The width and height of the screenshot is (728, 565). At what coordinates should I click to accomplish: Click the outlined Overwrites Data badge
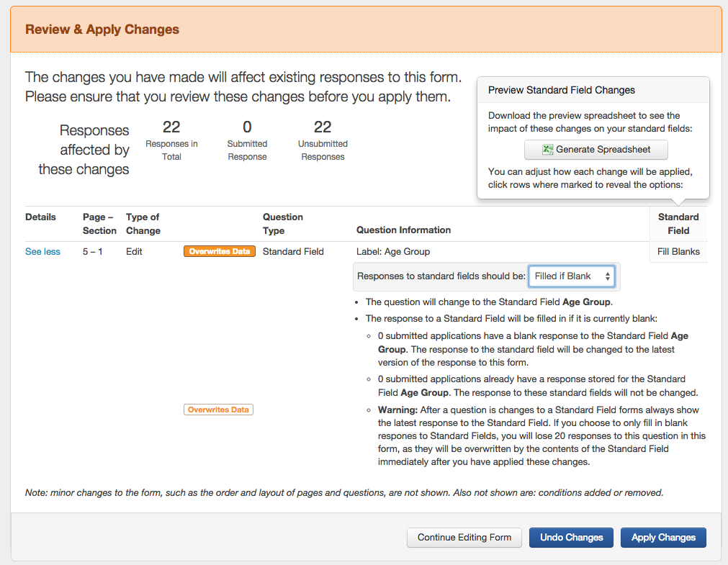click(x=219, y=410)
